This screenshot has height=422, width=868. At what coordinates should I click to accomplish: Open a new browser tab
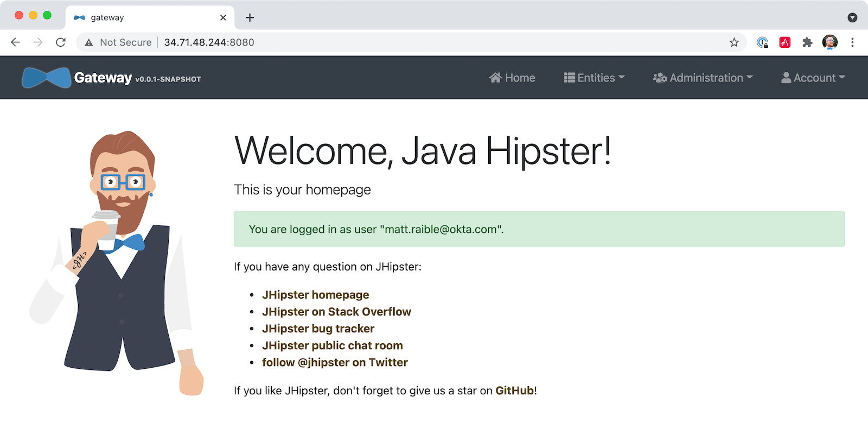coord(250,17)
